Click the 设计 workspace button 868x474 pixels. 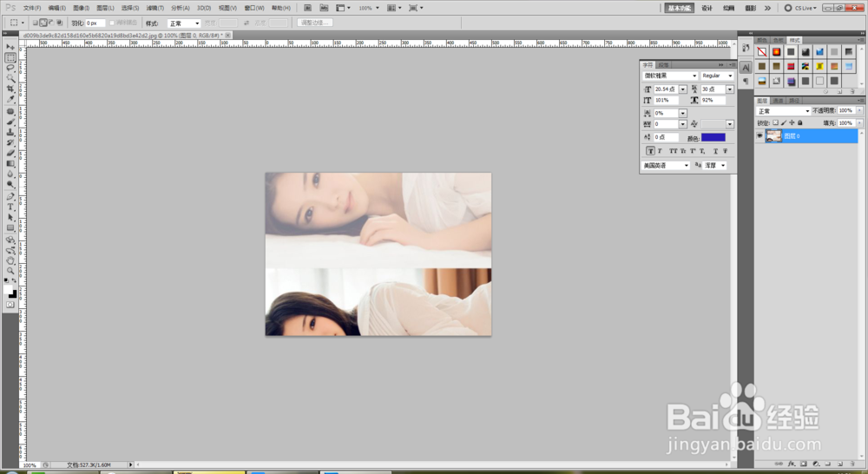707,8
